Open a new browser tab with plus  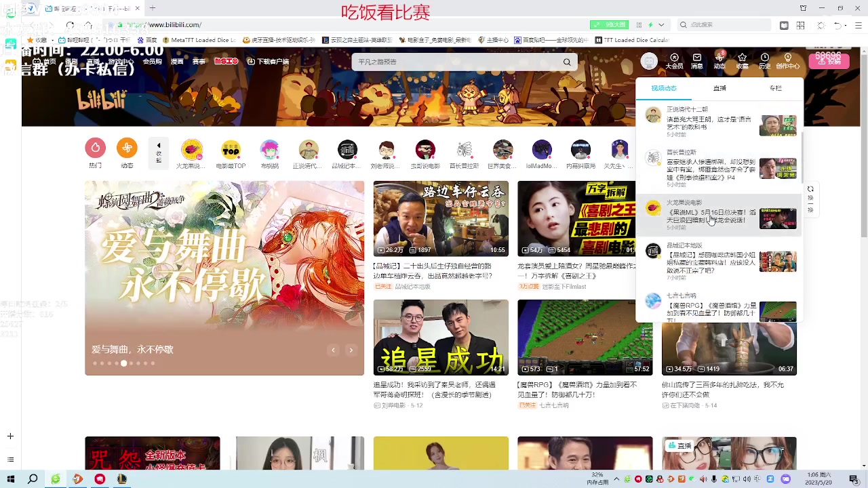point(153,8)
